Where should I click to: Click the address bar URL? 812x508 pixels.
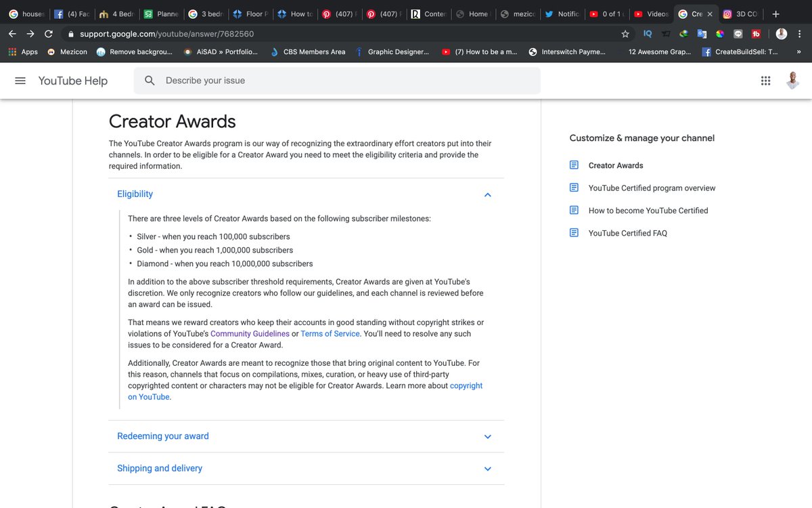[x=167, y=34]
